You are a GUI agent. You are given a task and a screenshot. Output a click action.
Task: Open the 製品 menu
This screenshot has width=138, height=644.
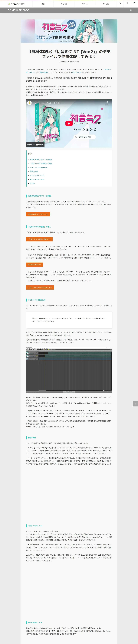[43, 4]
